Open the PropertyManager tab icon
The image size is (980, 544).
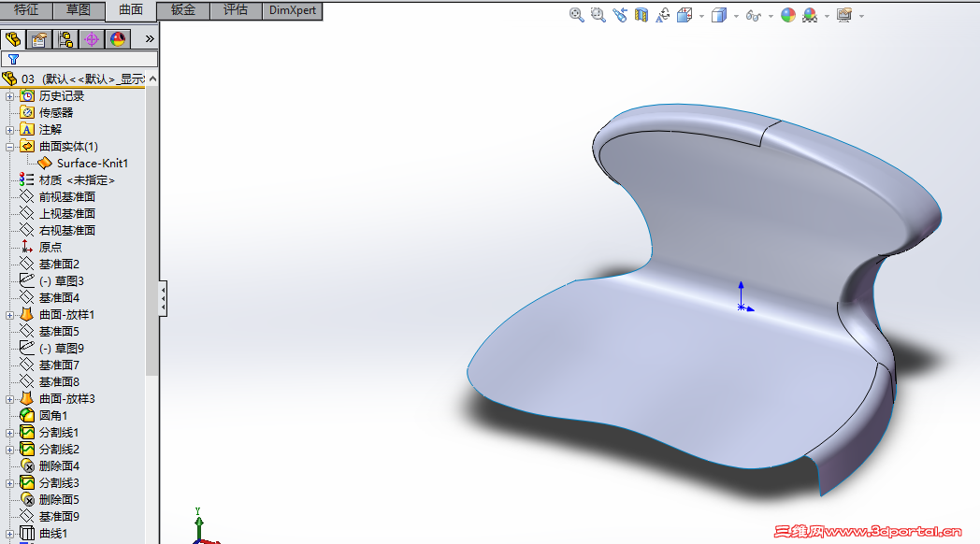[38, 39]
